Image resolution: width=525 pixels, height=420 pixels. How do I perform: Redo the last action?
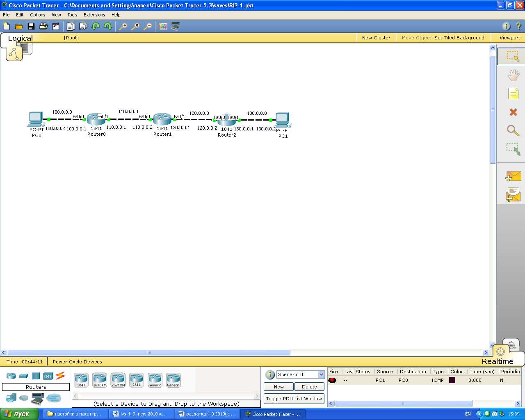pyautogui.click(x=108, y=26)
